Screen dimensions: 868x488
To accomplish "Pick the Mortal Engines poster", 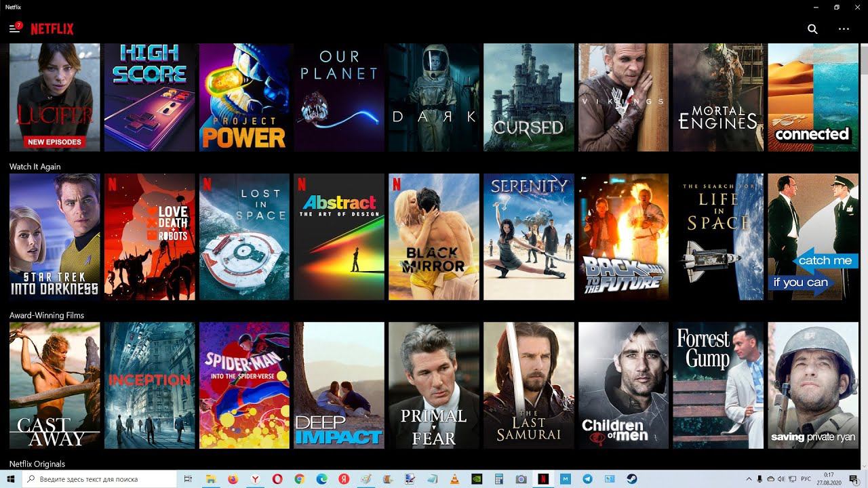I will point(718,98).
